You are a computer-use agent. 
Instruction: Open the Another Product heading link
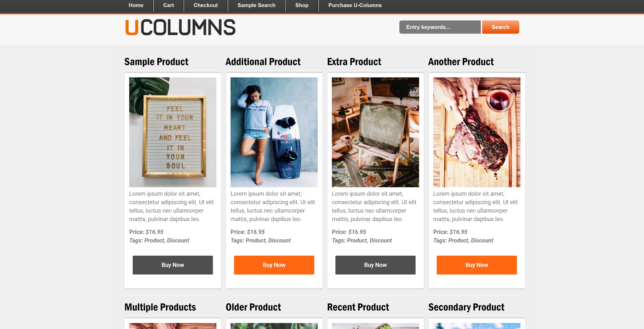click(x=461, y=62)
